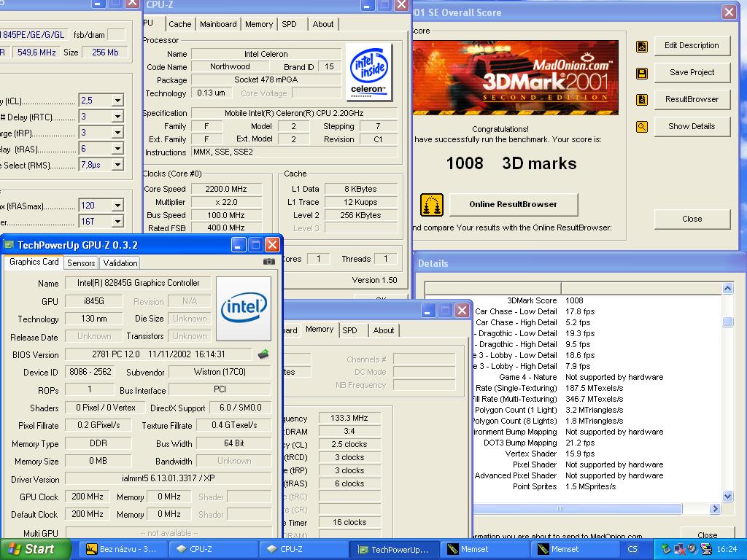Select the Validation tab in GPU-Z
The width and height of the screenshot is (747, 560).
coord(120,262)
